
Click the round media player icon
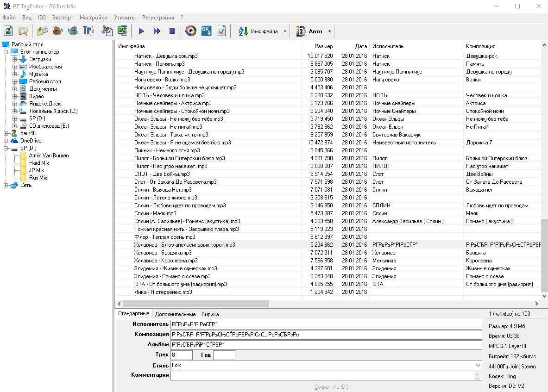(190, 31)
